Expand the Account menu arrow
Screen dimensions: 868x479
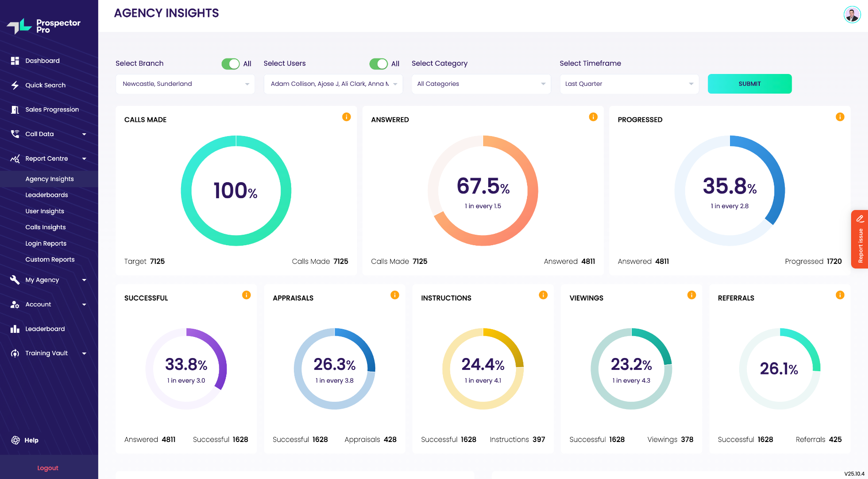[x=84, y=305]
